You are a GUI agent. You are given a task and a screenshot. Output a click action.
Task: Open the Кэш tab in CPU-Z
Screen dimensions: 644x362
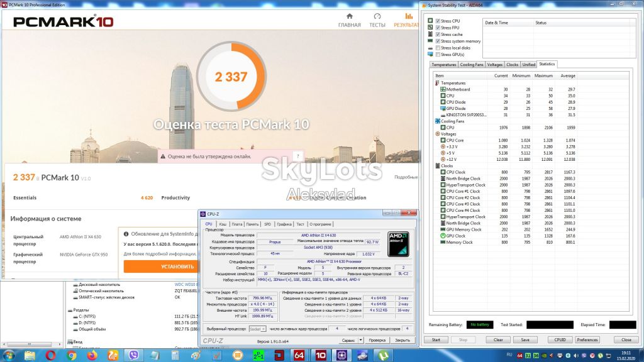(x=223, y=224)
